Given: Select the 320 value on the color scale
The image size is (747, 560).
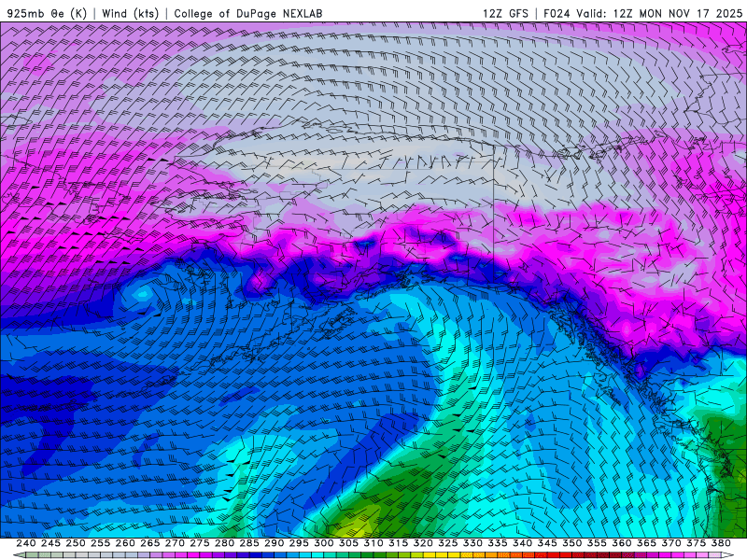Looking at the screenshot, I should click(x=423, y=543).
